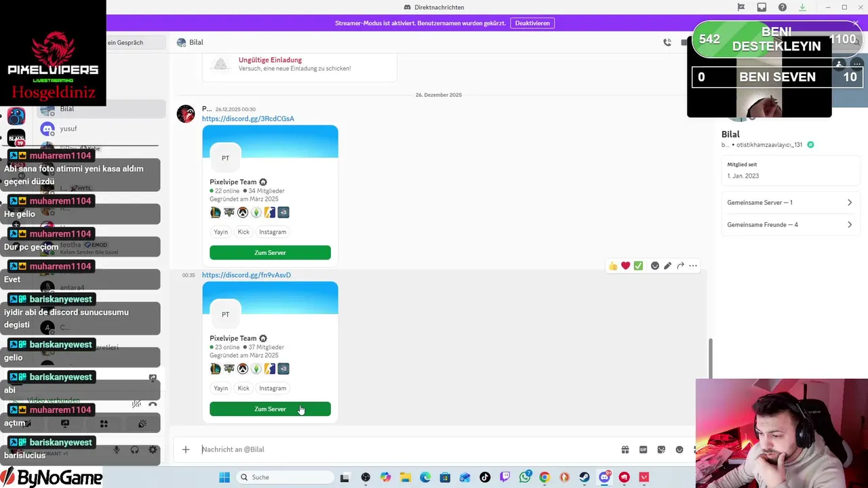Click Pixelvipe Team title in first invite

(x=233, y=182)
